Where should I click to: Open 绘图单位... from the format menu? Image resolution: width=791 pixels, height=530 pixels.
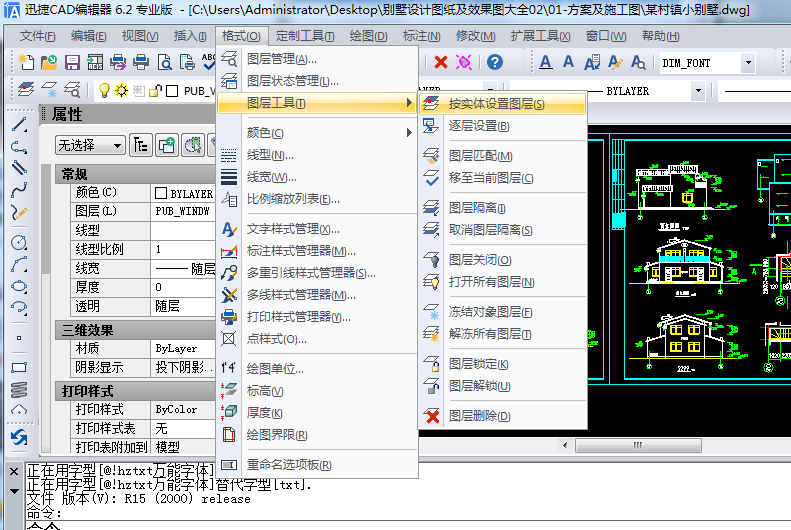click(x=317, y=369)
